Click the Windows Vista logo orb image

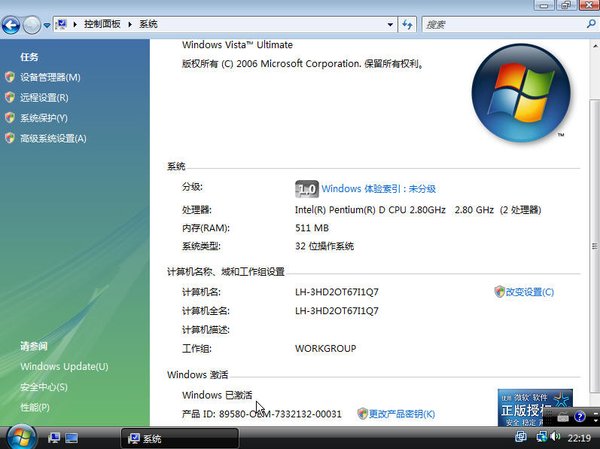(x=521, y=92)
